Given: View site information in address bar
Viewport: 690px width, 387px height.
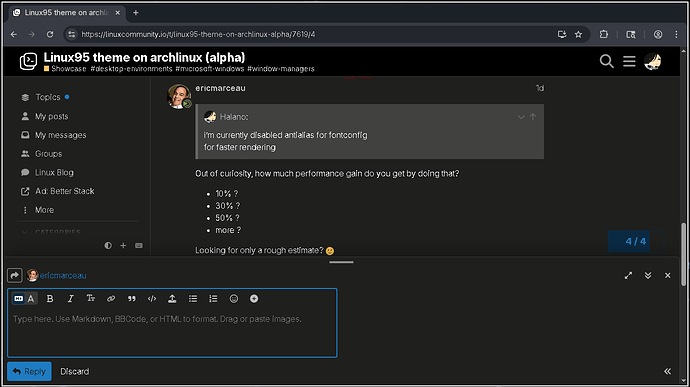Looking at the screenshot, I should [x=72, y=34].
